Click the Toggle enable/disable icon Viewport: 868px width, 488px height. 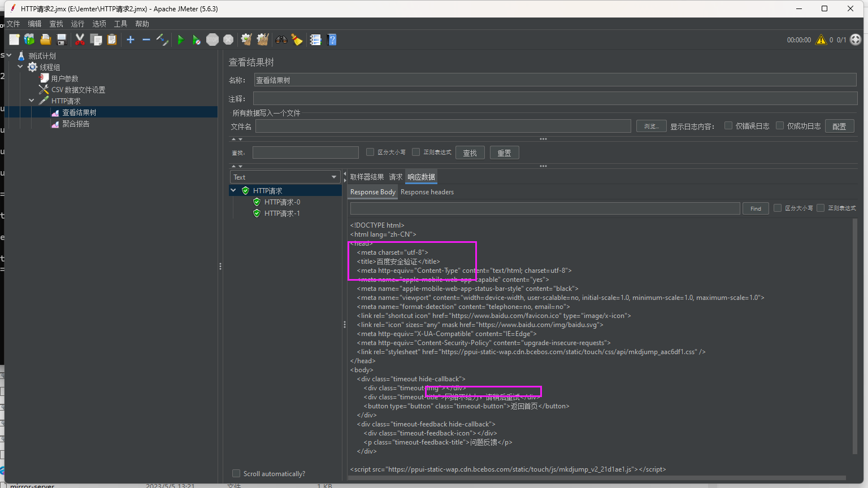(162, 40)
